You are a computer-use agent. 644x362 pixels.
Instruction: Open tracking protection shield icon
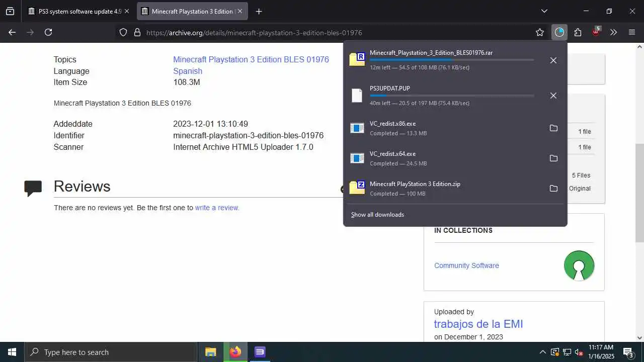pyautogui.click(x=123, y=32)
